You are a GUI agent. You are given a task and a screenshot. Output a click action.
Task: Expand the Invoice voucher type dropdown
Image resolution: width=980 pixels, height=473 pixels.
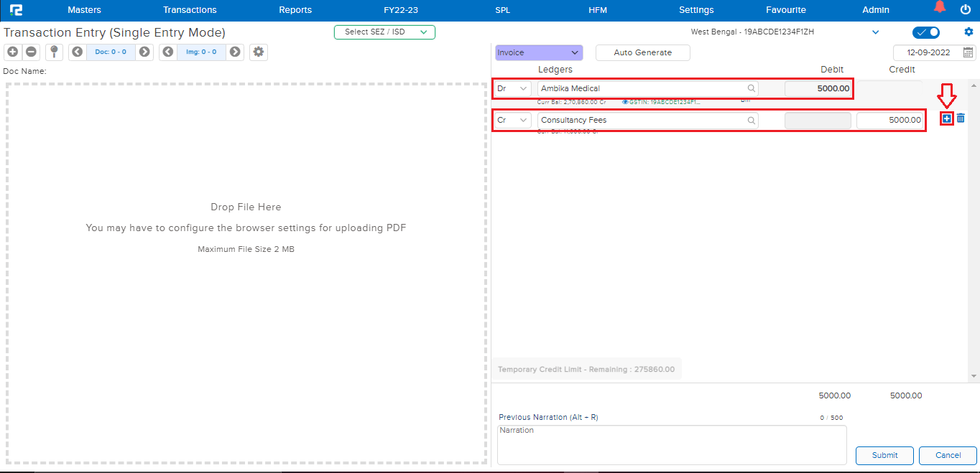click(538, 52)
